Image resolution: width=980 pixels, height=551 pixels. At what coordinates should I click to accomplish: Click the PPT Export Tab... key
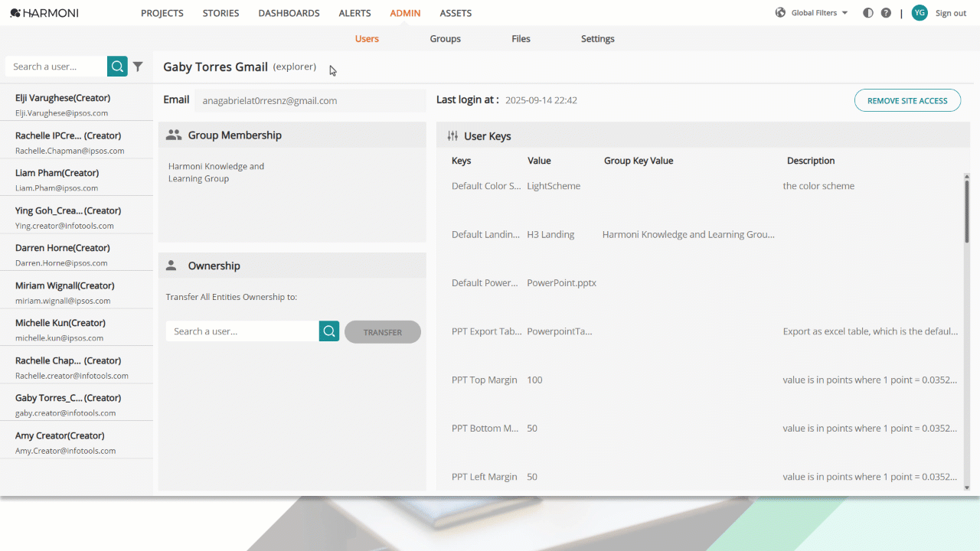click(486, 331)
